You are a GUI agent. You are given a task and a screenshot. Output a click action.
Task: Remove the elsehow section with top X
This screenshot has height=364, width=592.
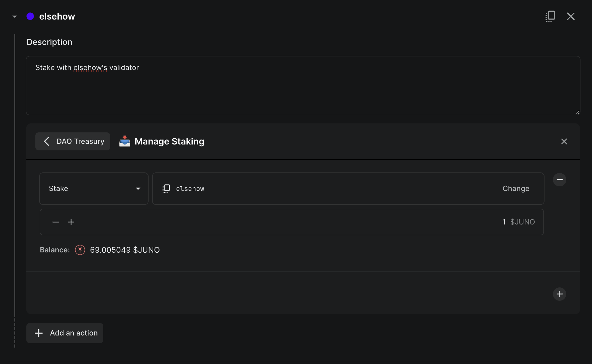tap(571, 16)
